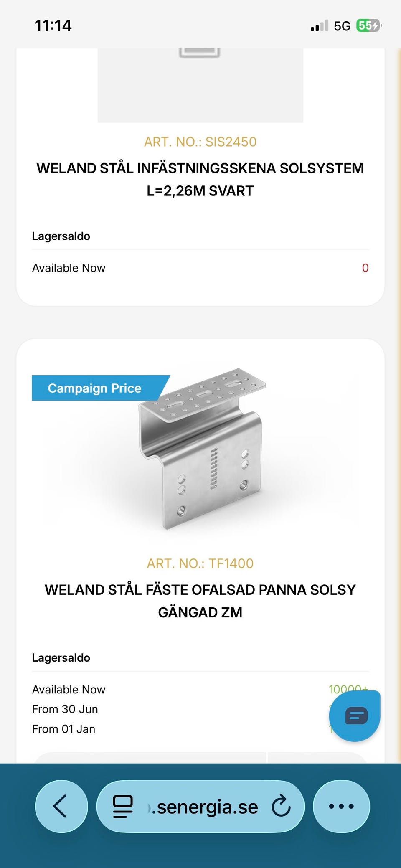
Task: Tap the Lagersaldo heading under TF1400
Action: 61,658
